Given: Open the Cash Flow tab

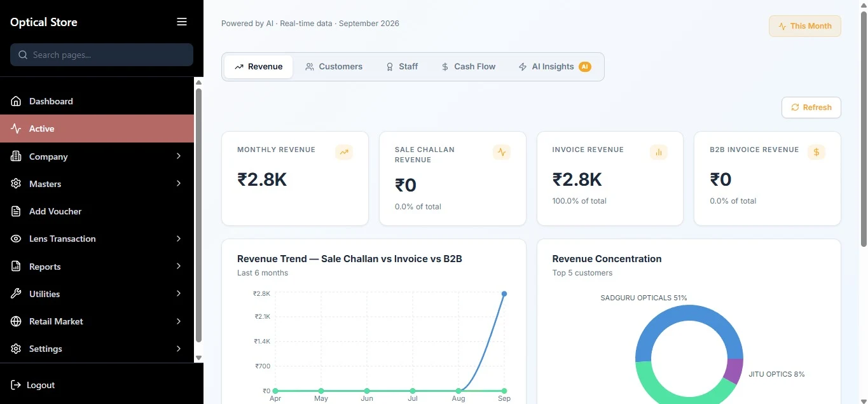Looking at the screenshot, I should [468, 67].
